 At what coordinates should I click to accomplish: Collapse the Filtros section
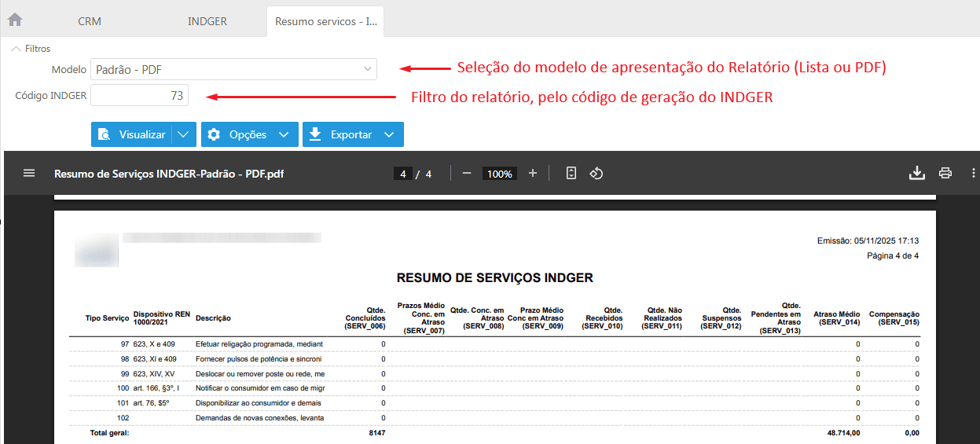coord(17,49)
